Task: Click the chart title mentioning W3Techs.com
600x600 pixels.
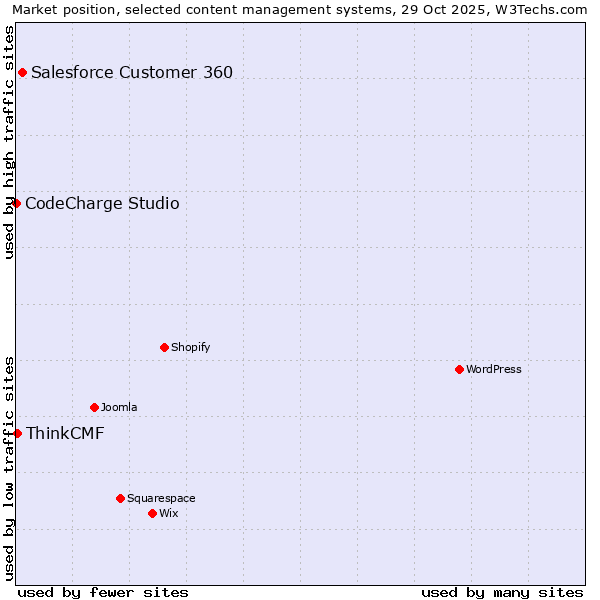Action: tap(300, 9)
